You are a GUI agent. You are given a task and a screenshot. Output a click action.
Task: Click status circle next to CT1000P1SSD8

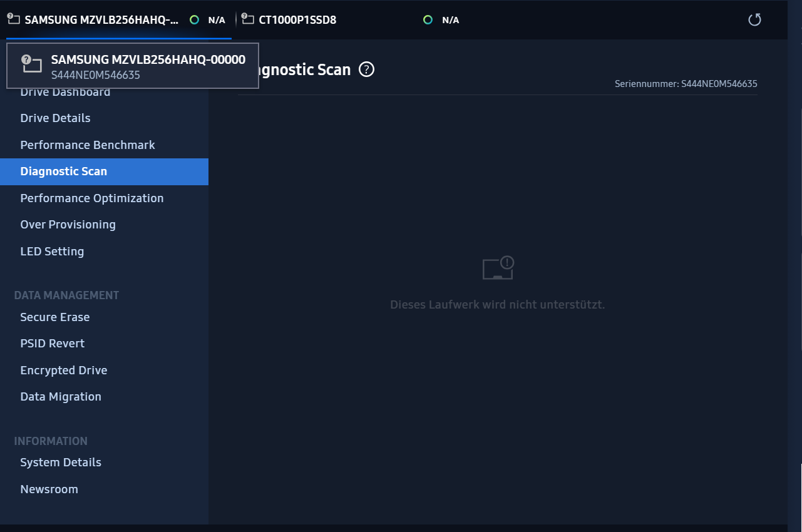coord(428,20)
